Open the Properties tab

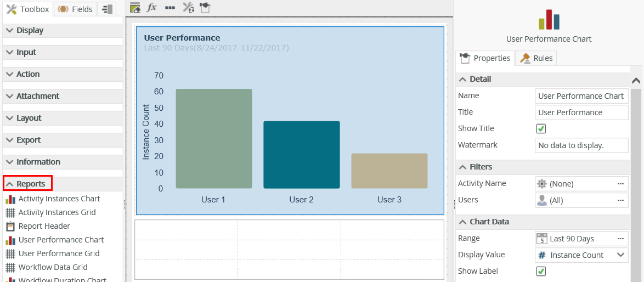484,58
